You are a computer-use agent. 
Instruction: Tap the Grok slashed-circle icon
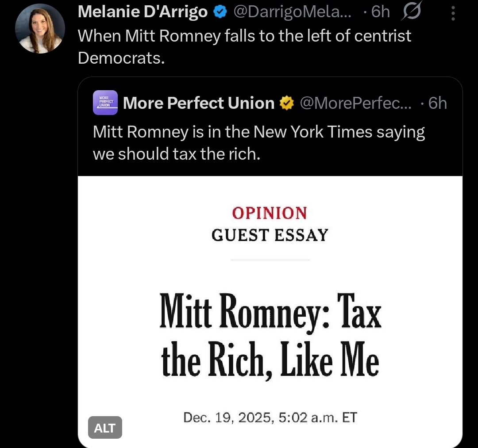(412, 11)
